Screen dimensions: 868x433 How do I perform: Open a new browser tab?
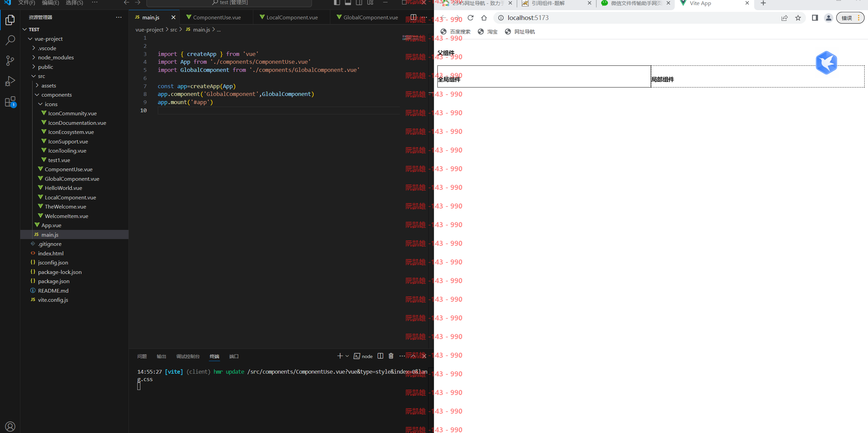763,3
